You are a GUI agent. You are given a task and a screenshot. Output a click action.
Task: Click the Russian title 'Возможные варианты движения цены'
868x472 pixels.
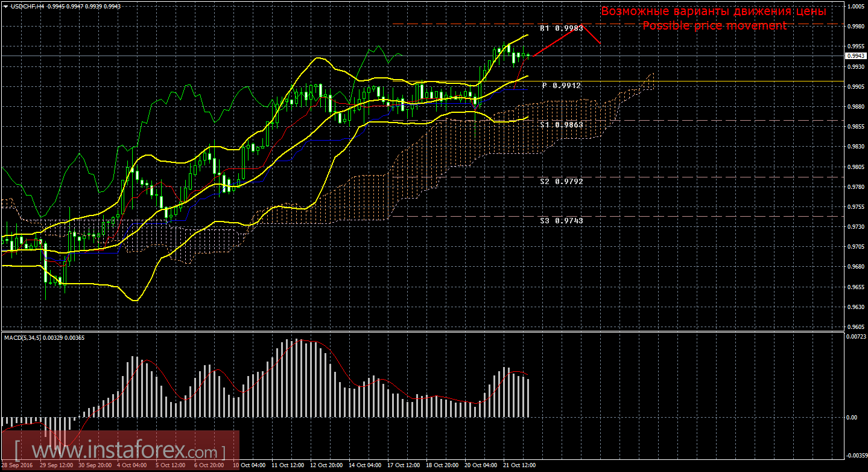(x=714, y=11)
